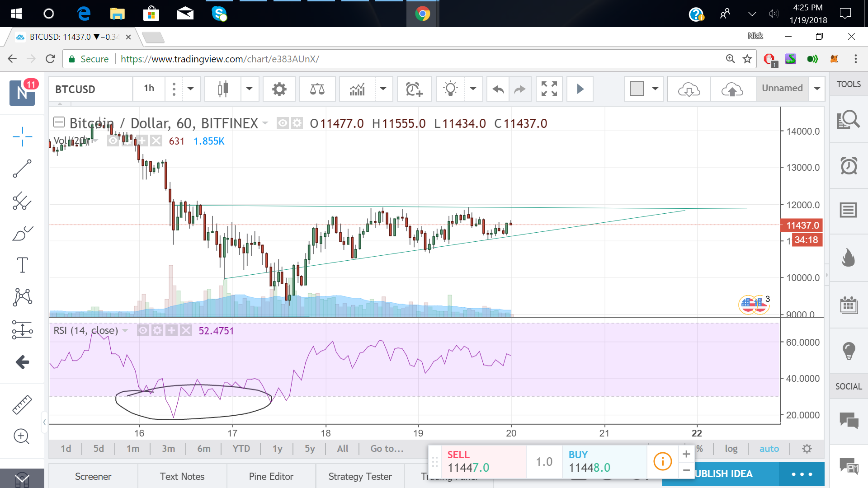868x488 pixels.
Task: Click the BUY 11448.0 button
Action: [x=604, y=461]
